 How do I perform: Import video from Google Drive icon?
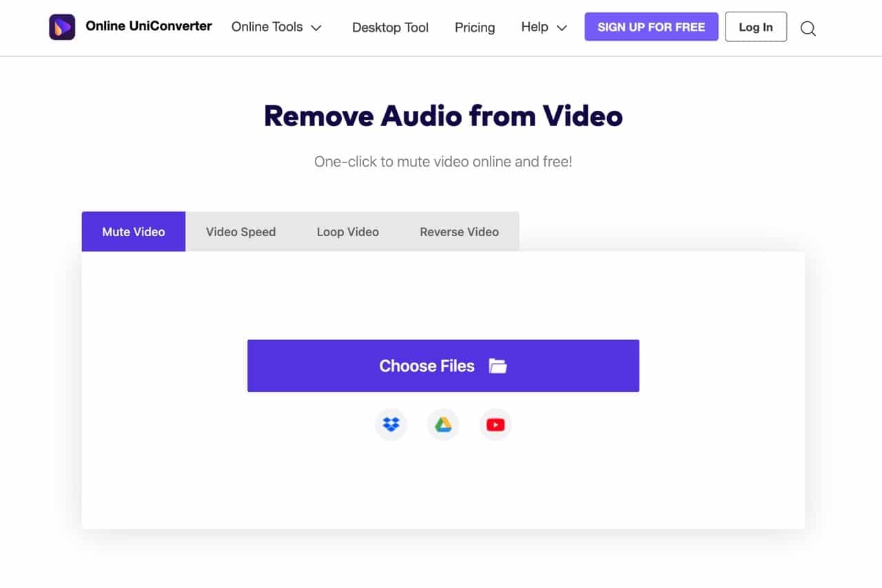(x=443, y=425)
